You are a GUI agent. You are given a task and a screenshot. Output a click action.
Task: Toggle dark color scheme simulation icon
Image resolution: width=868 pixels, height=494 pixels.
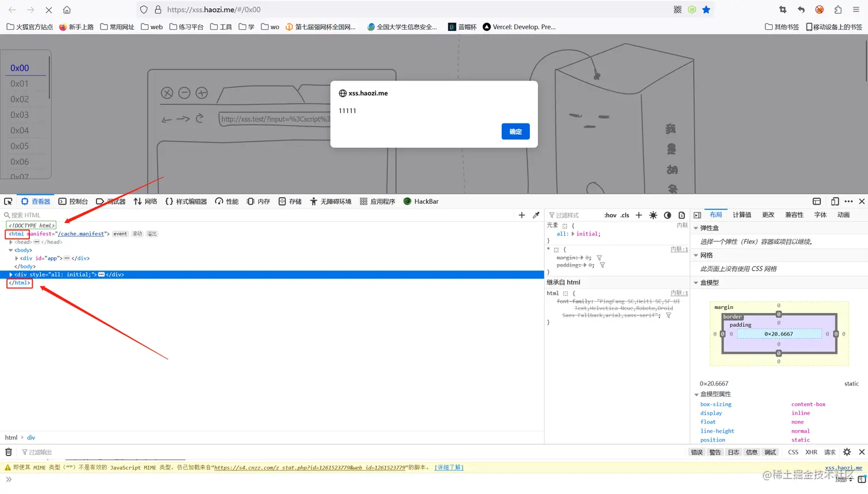668,215
